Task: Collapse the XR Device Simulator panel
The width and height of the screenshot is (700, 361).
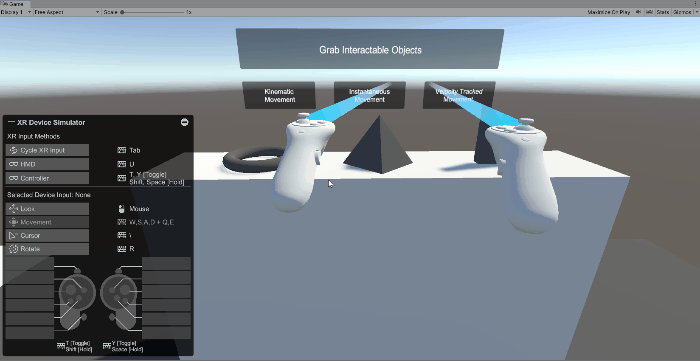Action: 184,122
